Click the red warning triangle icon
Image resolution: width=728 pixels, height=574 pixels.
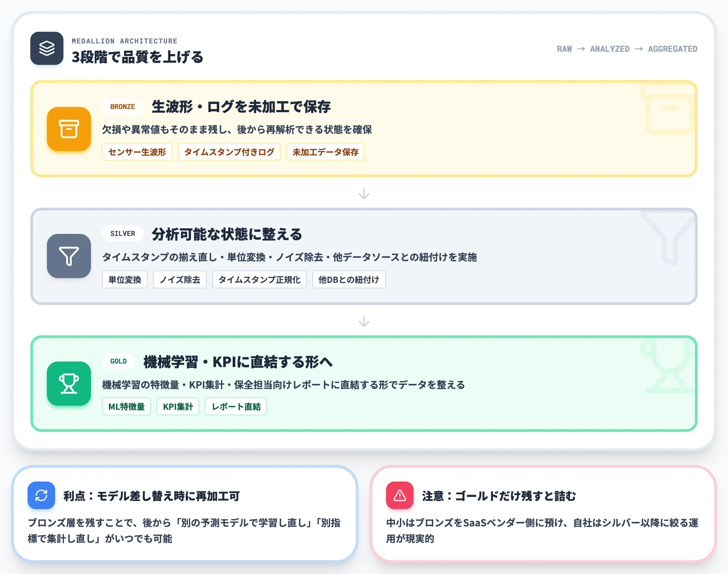point(400,495)
